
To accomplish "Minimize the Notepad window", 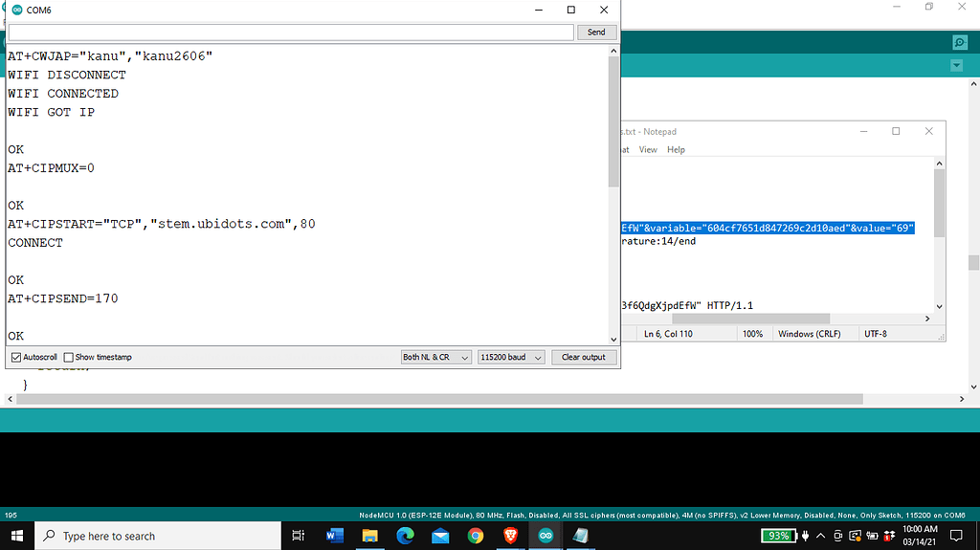I will click(x=864, y=131).
